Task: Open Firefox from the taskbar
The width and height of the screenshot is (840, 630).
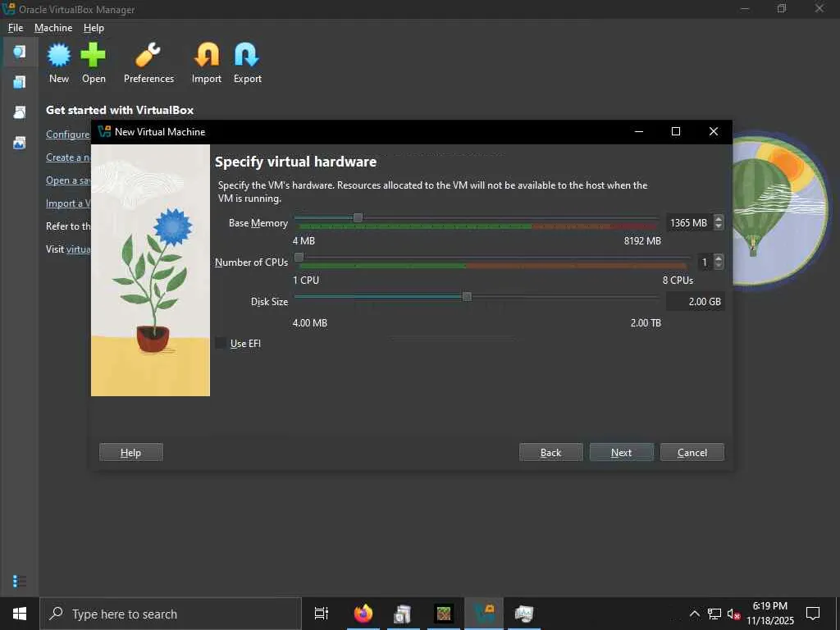Action: point(363,614)
